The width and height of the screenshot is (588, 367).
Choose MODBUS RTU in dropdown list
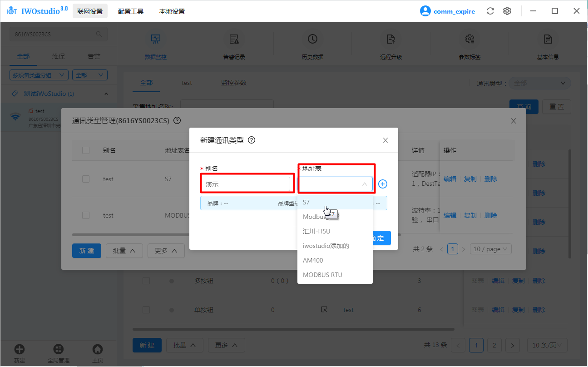pyautogui.click(x=322, y=275)
